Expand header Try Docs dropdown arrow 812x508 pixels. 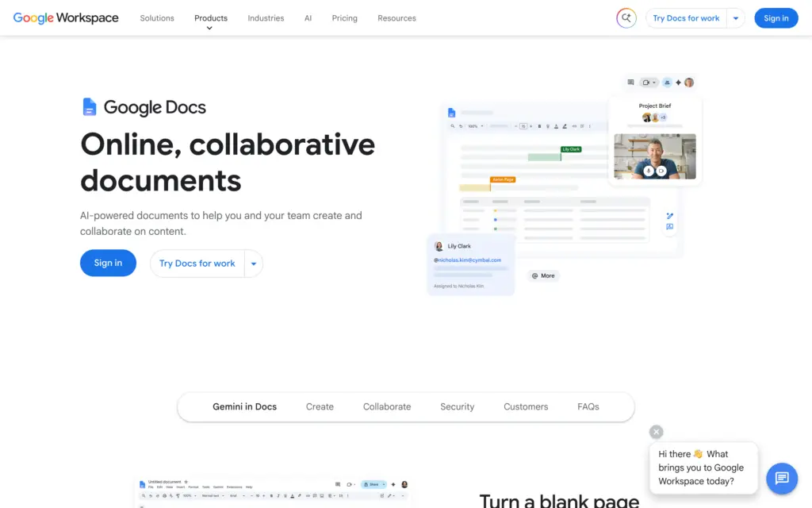click(736, 18)
